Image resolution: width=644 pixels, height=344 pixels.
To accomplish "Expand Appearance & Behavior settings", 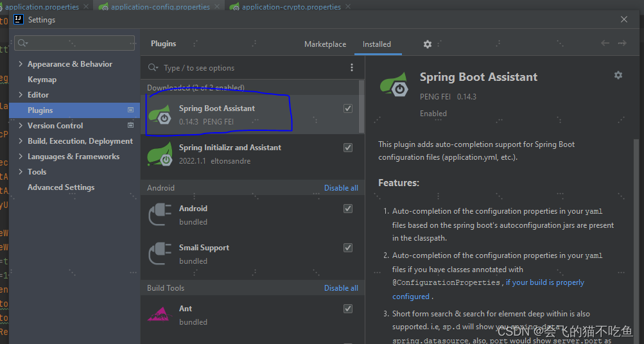I will click(21, 64).
